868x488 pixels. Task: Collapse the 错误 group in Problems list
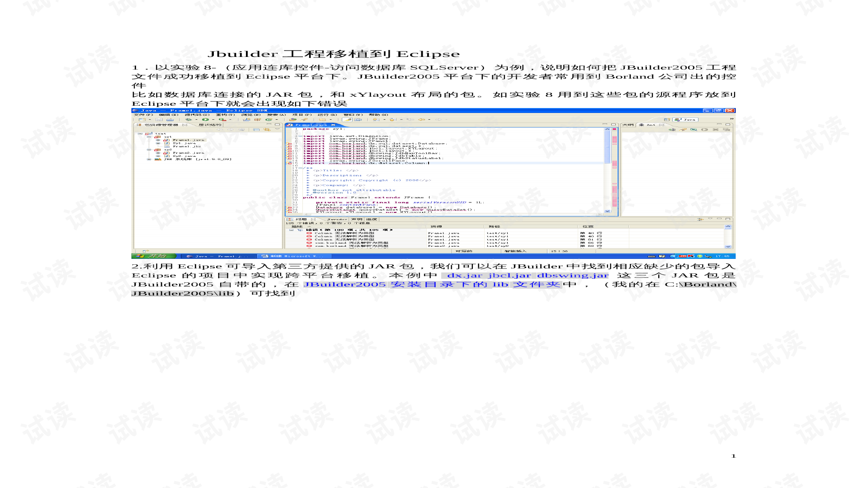(x=292, y=230)
